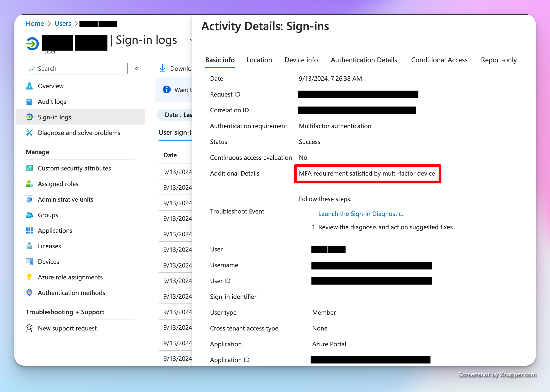The height and width of the screenshot is (392, 550).
Task: Open the Authentication Details tab
Action: (x=364, y=60)
